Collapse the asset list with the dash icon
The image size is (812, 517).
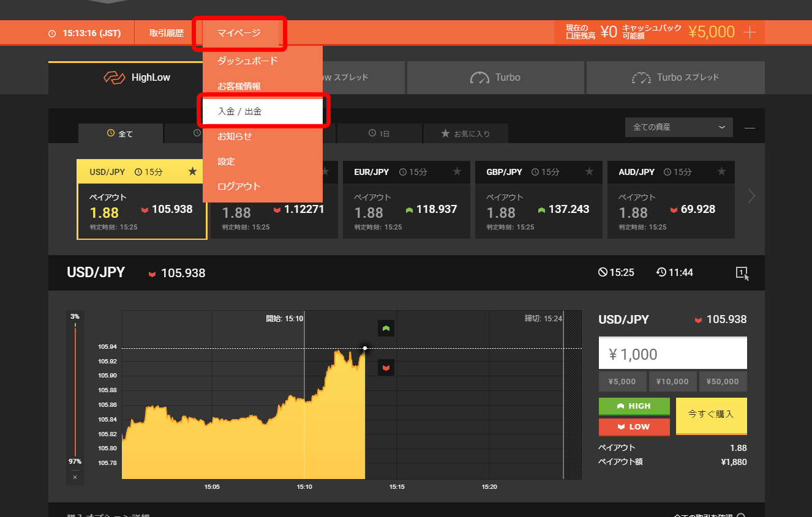pos(750,127)
